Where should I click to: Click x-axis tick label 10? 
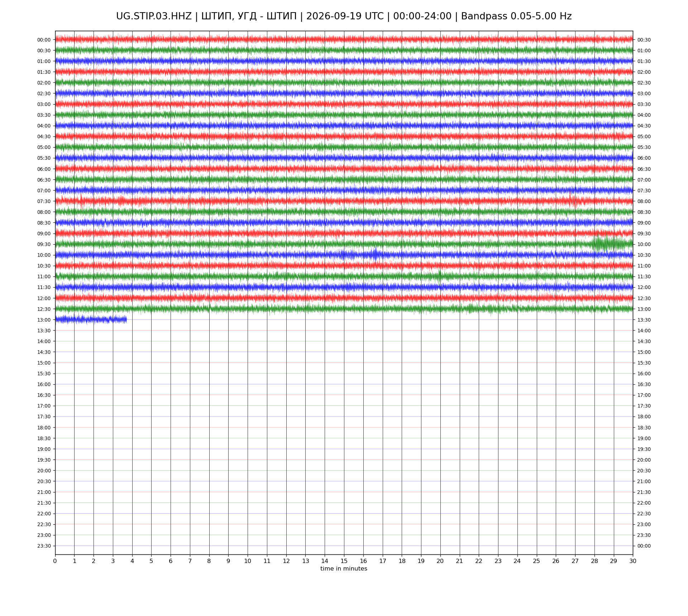248,561
